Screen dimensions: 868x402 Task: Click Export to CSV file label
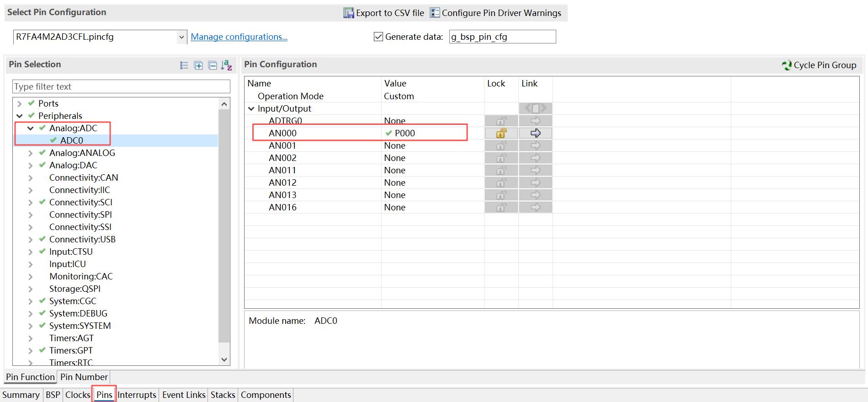pos(390,13)
